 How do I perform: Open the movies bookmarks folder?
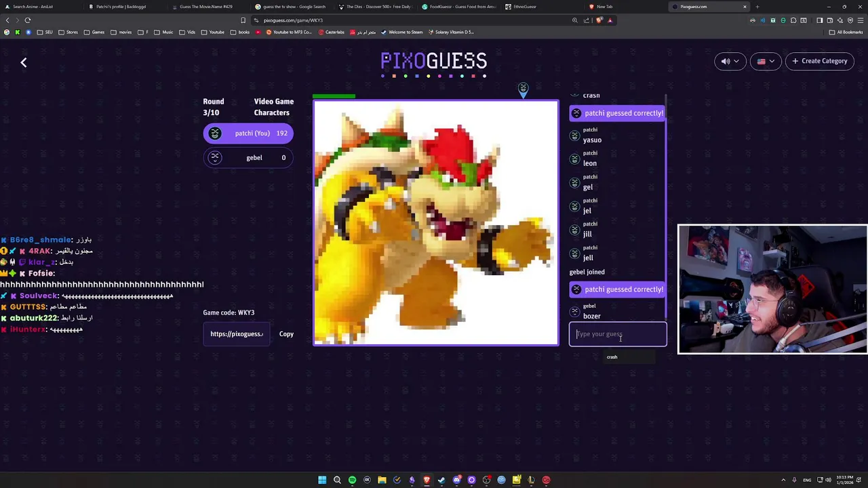click(x=121, y=32)
